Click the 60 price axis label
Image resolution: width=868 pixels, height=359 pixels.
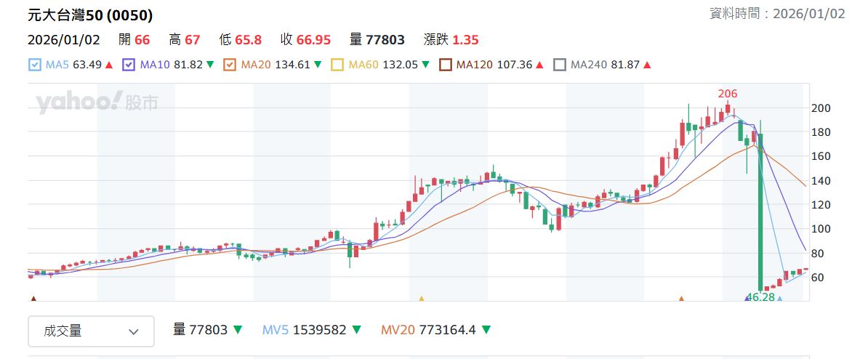click(818, 277)
